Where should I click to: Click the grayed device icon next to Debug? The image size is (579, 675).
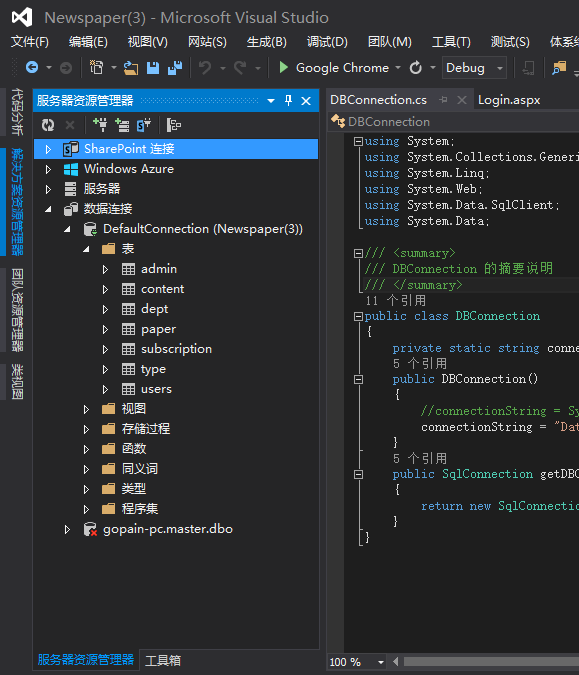[528, 68]
